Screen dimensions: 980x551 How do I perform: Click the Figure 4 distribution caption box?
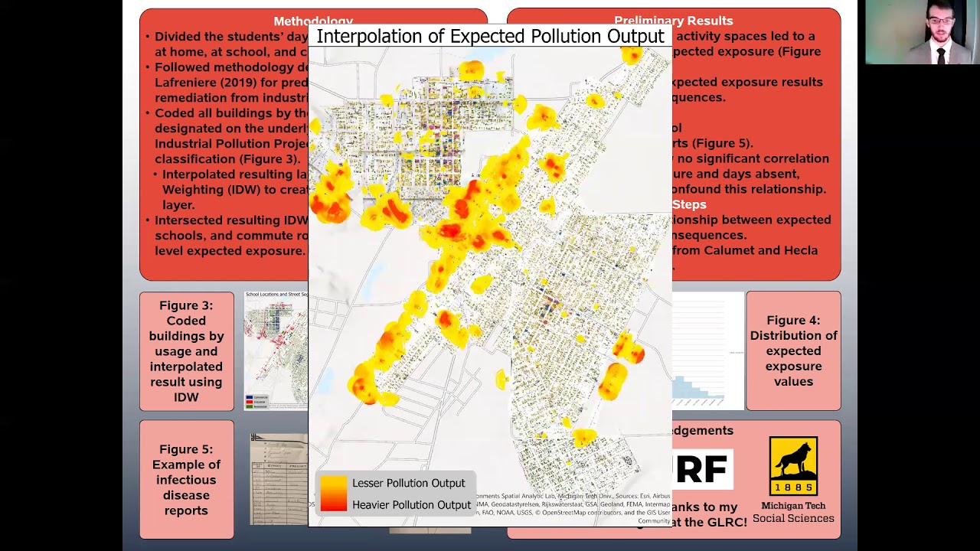793,350
